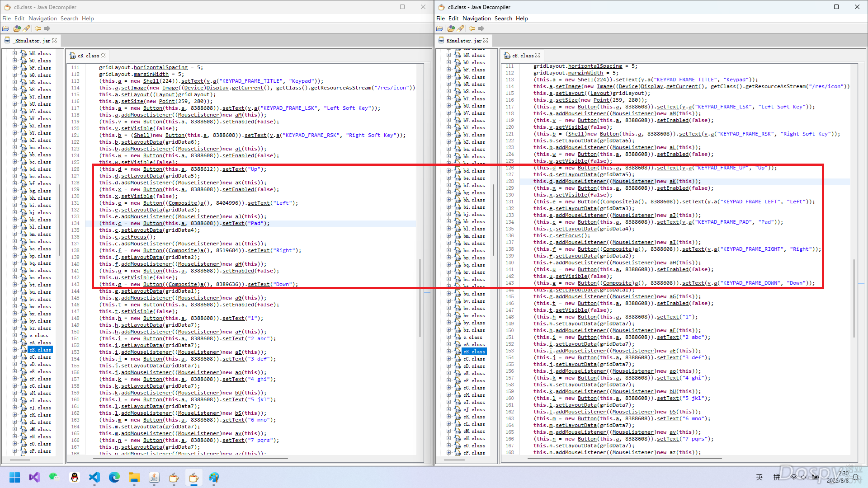Close KEmulator.jar tab in right window
This screenshot has width=868, height=488.
(486, 40)
